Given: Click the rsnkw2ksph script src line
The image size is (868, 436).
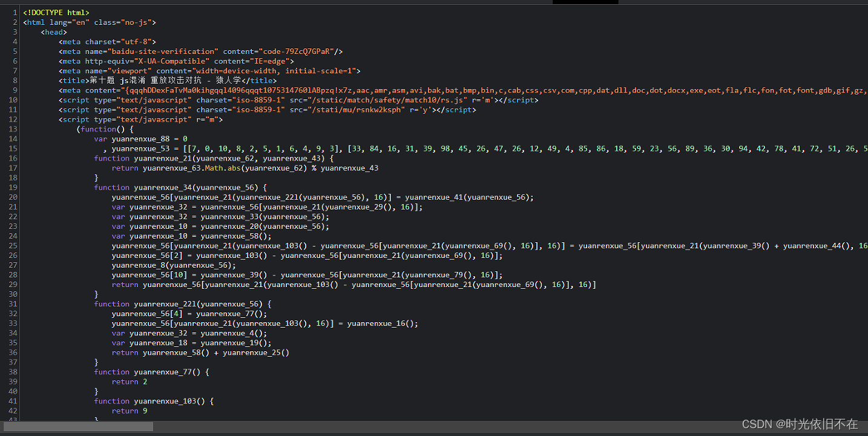Looking at the screenshot, I should (268, 110).
